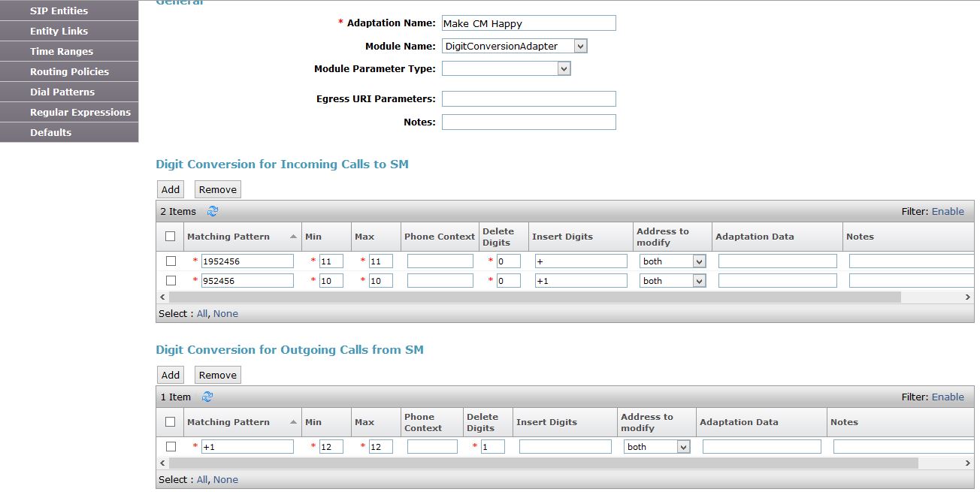980x492 pixels.
Task: Click Remove button for outgoing calls conversion
Action: coord(218,375)
